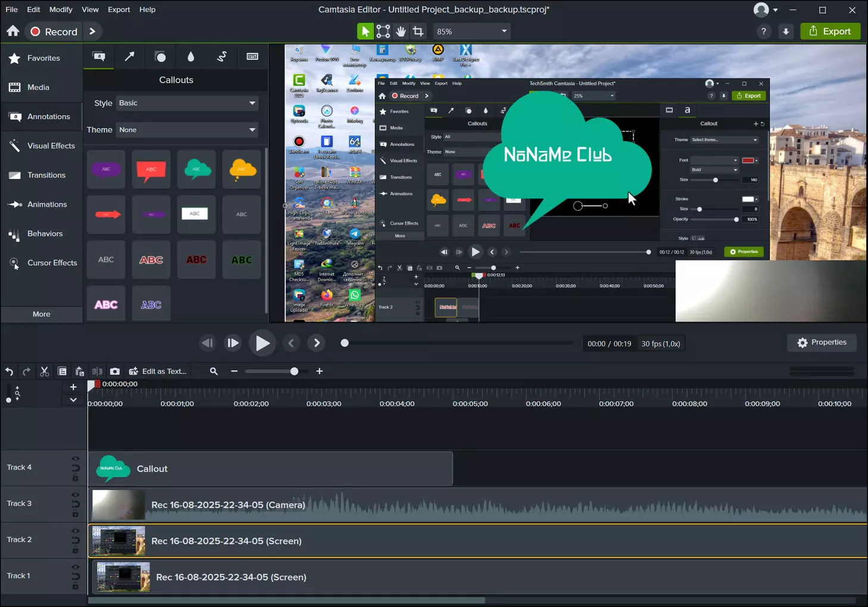Click the chevron below the add-track plus
Viewport: 868px width, 607px height.
click(73, 400)
